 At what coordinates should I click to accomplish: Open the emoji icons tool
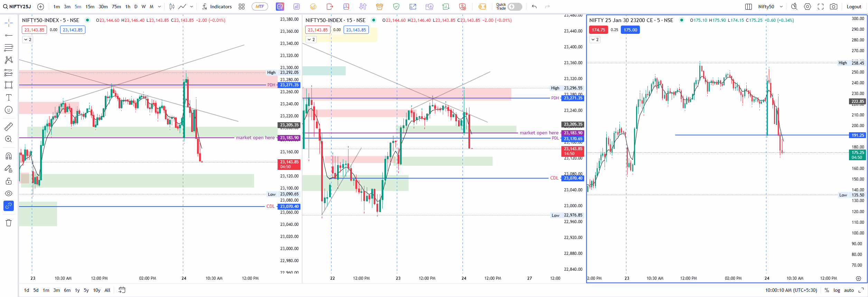[x=9, y=110]
